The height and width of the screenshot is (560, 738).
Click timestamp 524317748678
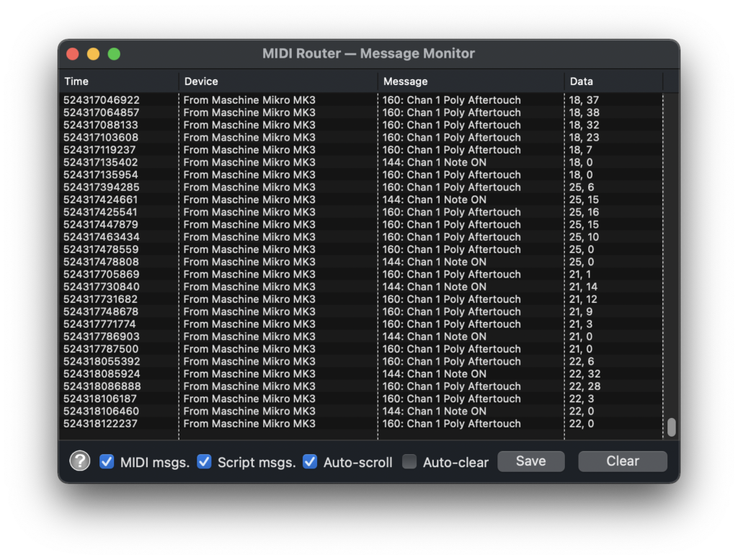101,312
